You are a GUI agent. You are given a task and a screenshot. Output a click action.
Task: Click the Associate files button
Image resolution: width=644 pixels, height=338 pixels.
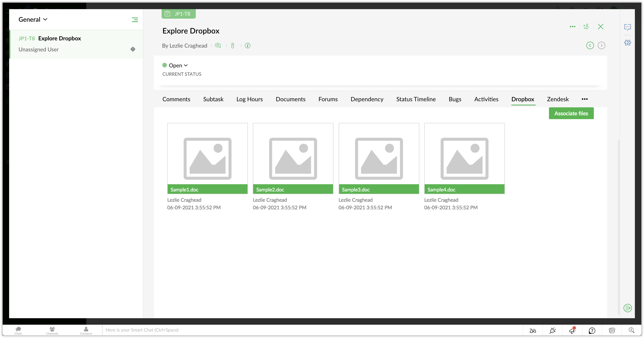pos(571,113)
